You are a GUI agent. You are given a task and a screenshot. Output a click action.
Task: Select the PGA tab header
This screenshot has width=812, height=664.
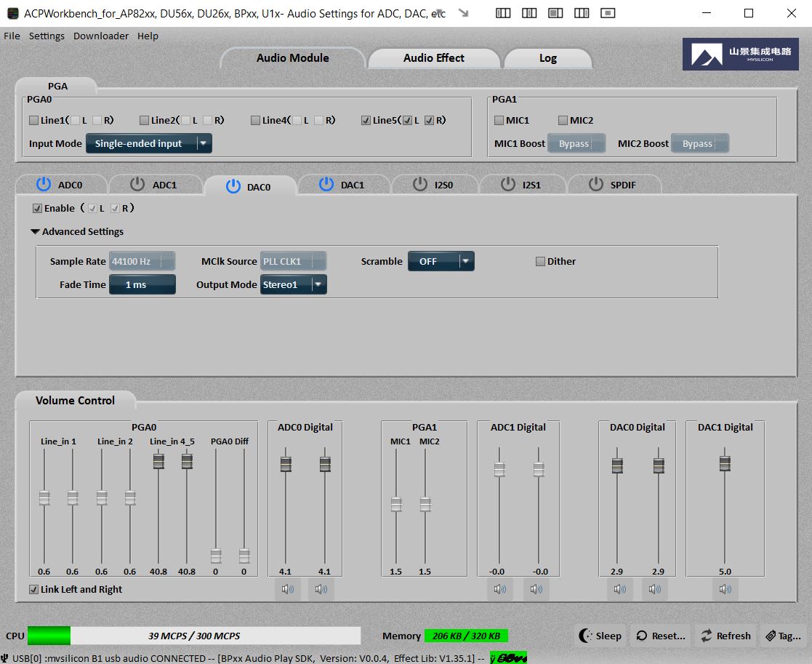click(x=57, y=86)
